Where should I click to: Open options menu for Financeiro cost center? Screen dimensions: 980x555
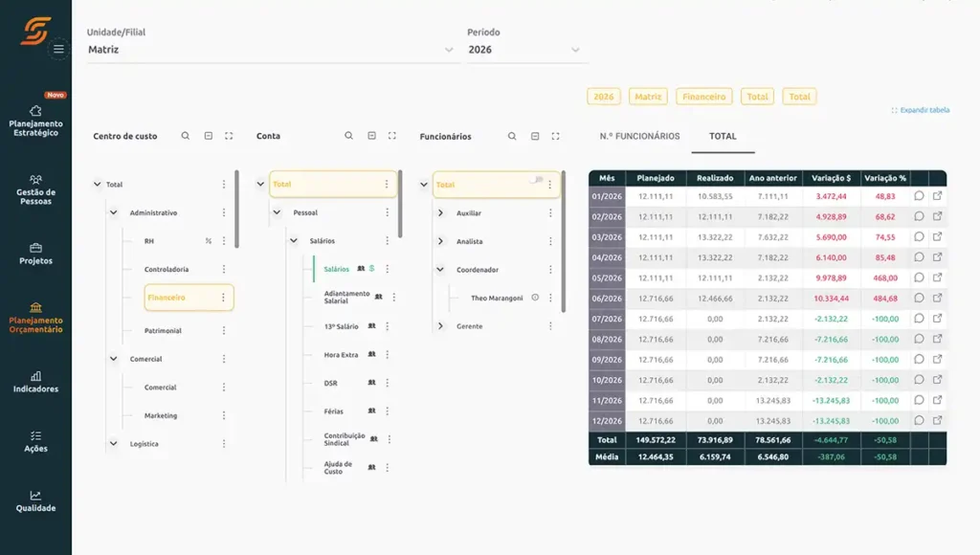pyautogui.click(x=223, y=298)
